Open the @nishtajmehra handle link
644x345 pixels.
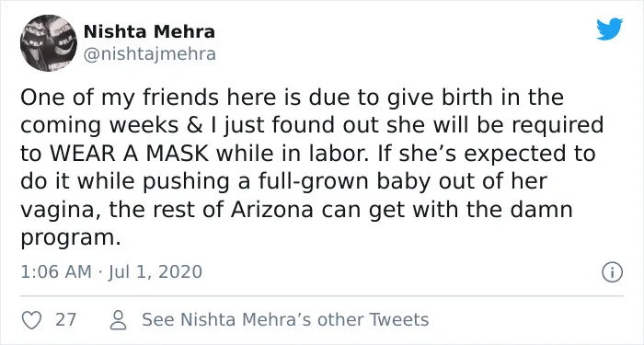point(149,54)
